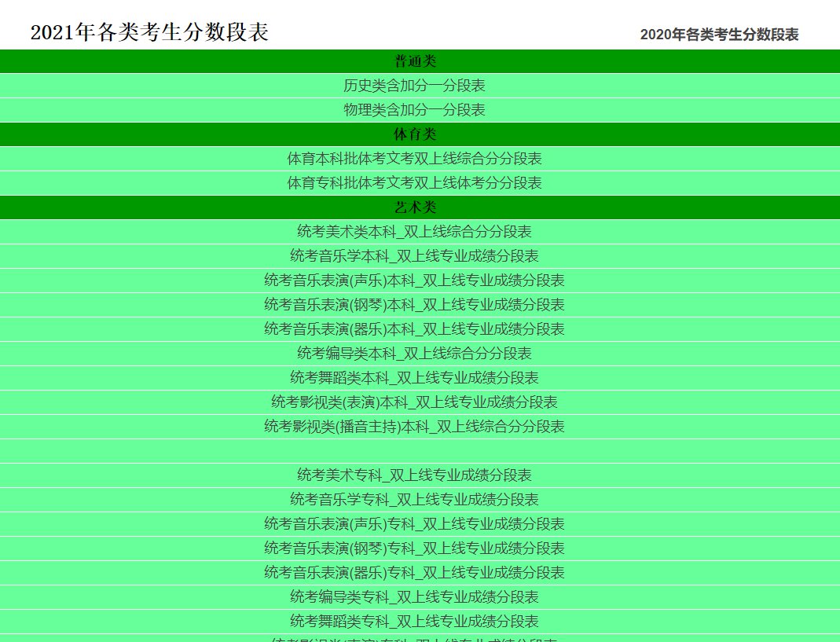Open 体育专科批体考文考双上线体考分分段表
Image resolution: width=840 pixels, height=642 pixels.
pos(414,183)
